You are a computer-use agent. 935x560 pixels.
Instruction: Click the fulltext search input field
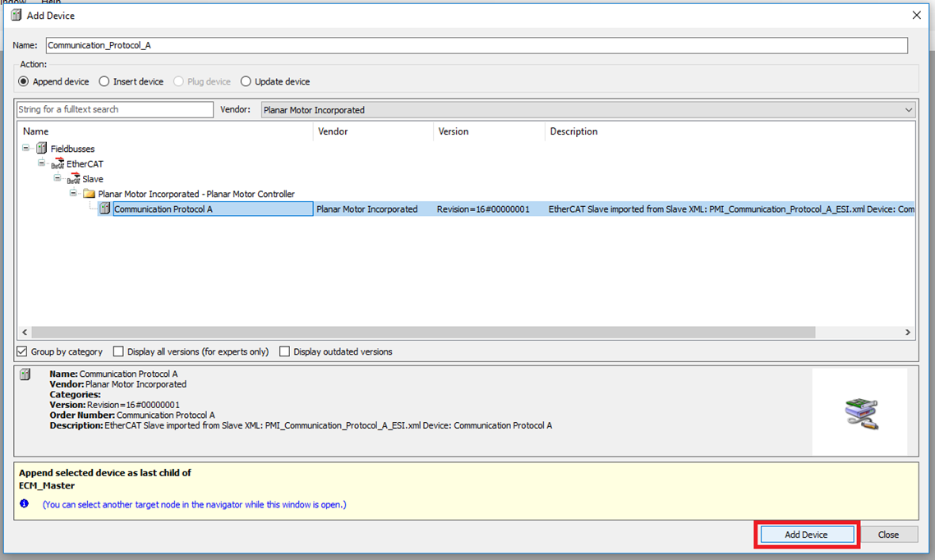[x=114, y=110]
